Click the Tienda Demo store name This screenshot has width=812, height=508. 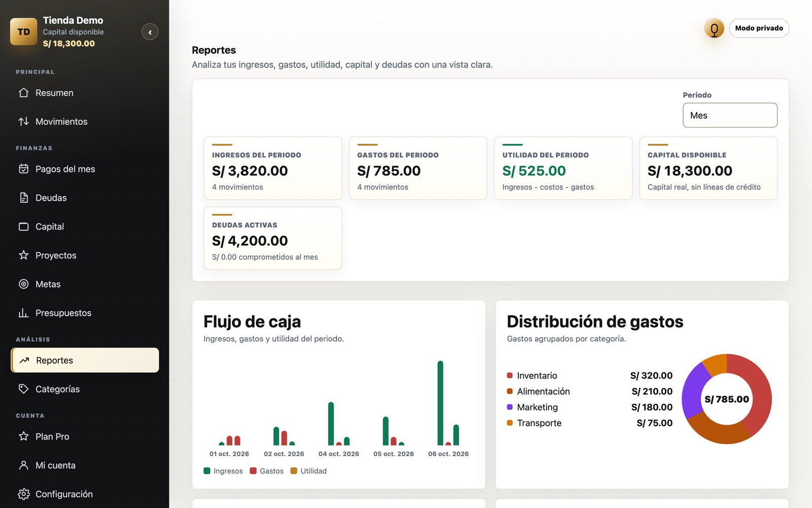tap(73, 20)
